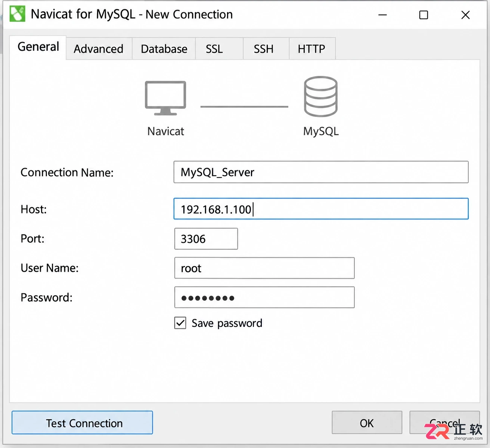Confirm with the OK button
The height and width of the screenshot is (448, 490).
[x=367, y=423]
